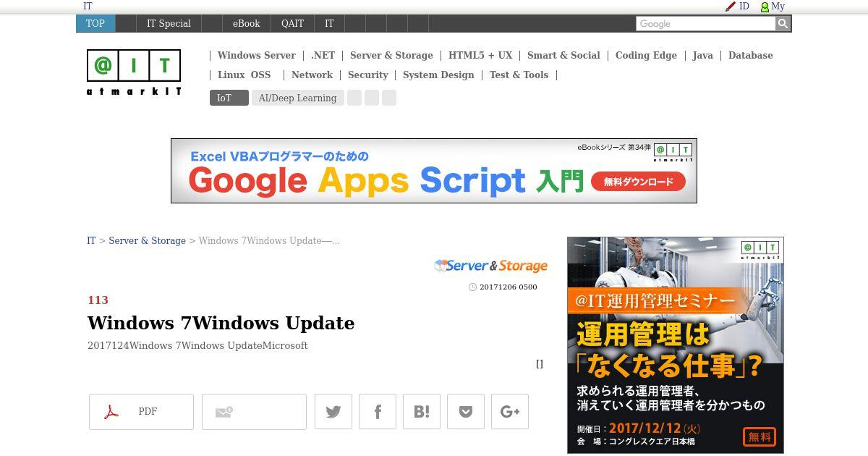This screenshot has width=868, height=456.
Task: Open the eBook tab
Action: click(246, 23)
